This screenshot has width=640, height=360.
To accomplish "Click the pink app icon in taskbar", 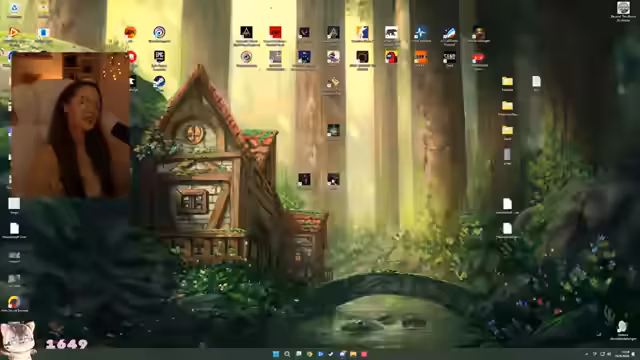I will (x=364, y=354).
